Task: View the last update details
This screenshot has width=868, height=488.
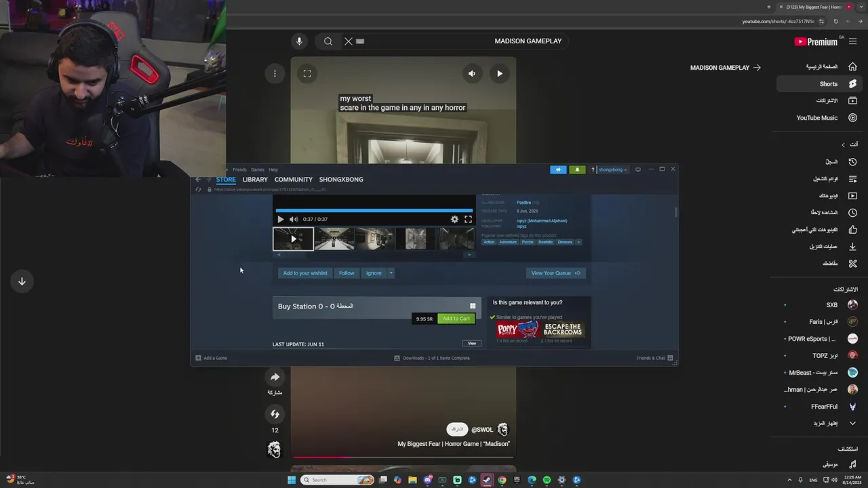Action: (472, 344)
